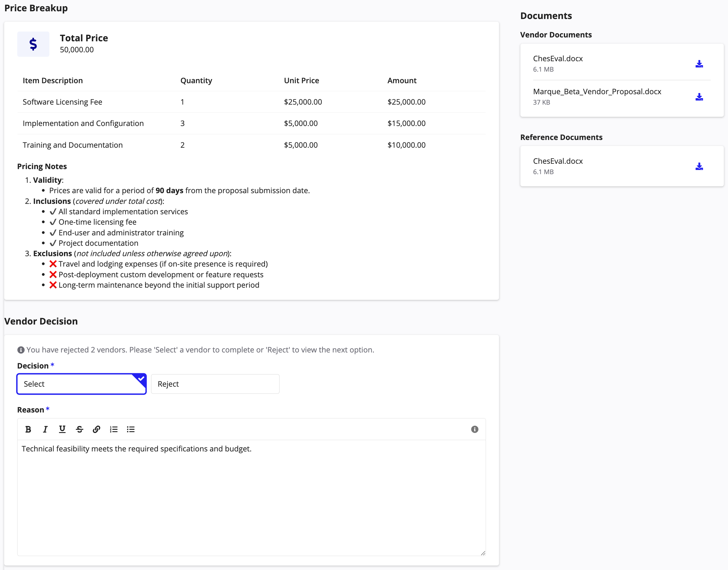The height and width of the screenshot is (570, 728).
Task: Insert a hyperlink via link icon
Action: point(97,429)
